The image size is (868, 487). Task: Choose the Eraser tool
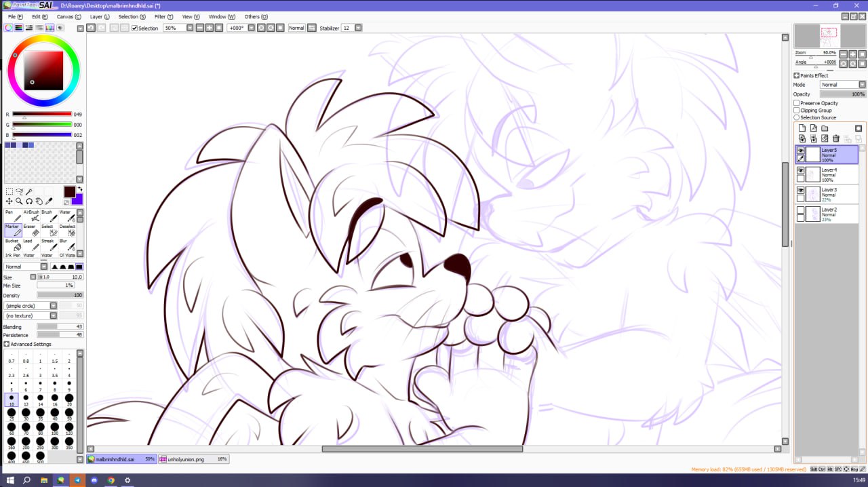33,231
